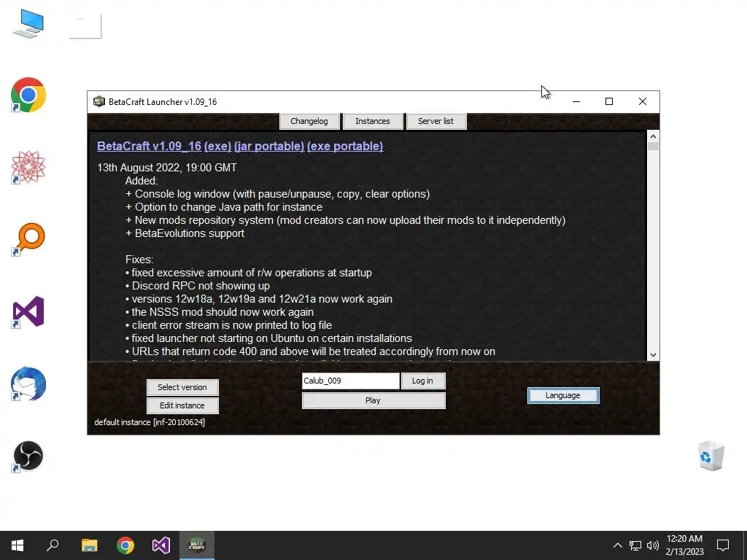Follow the (jar portable) download link
The image size is (747, 560).
pyautogui.click(x=269, y=146)
